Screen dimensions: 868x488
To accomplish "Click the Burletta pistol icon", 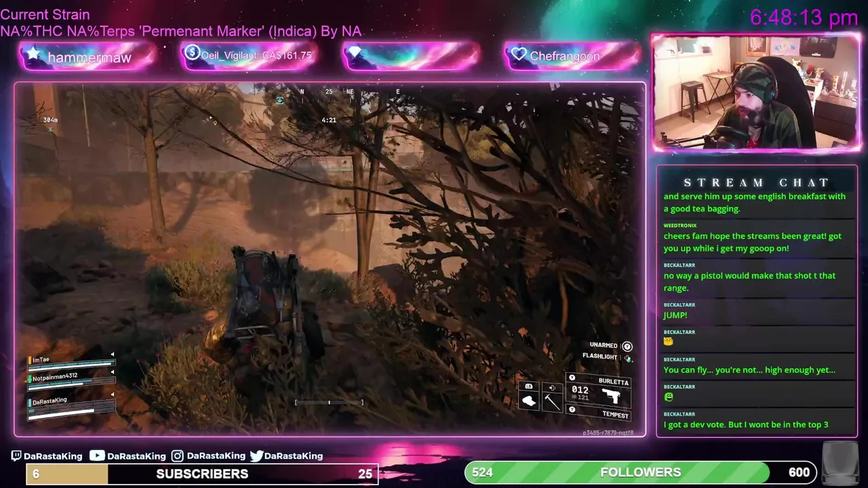I will (611, 396).
